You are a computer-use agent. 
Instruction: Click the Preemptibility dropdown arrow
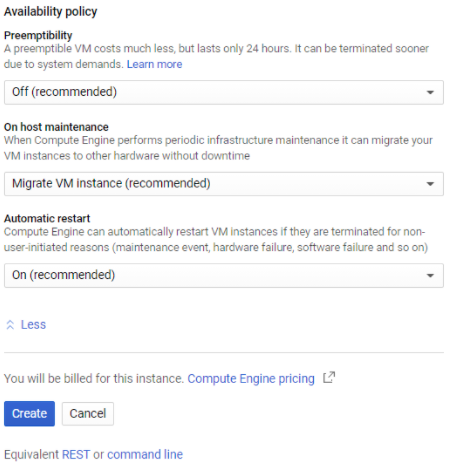pos(430,92)
